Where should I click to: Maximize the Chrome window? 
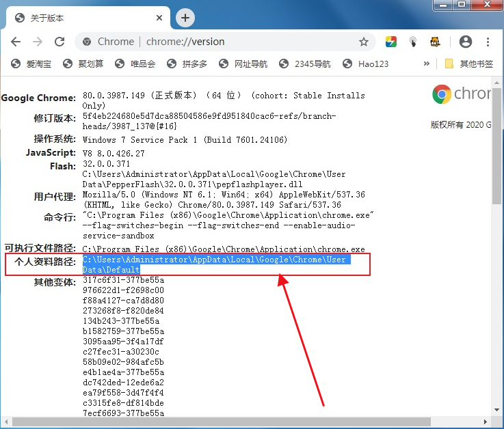462,5
